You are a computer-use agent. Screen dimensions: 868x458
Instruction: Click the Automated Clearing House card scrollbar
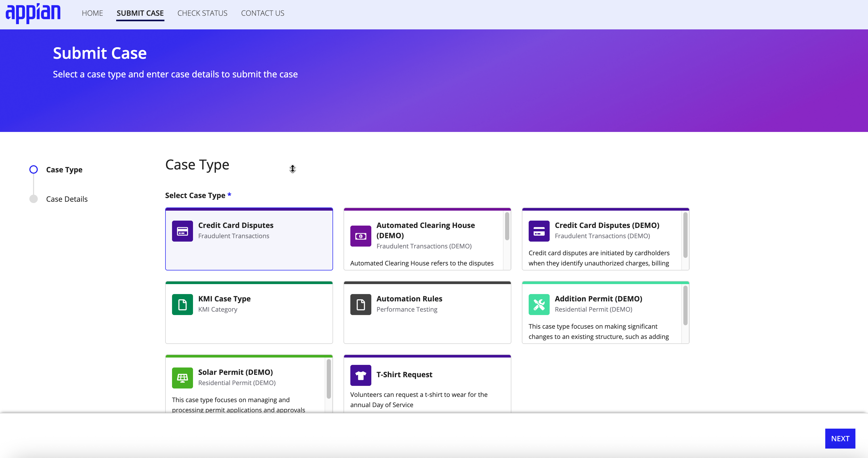(x=507, y=226)
